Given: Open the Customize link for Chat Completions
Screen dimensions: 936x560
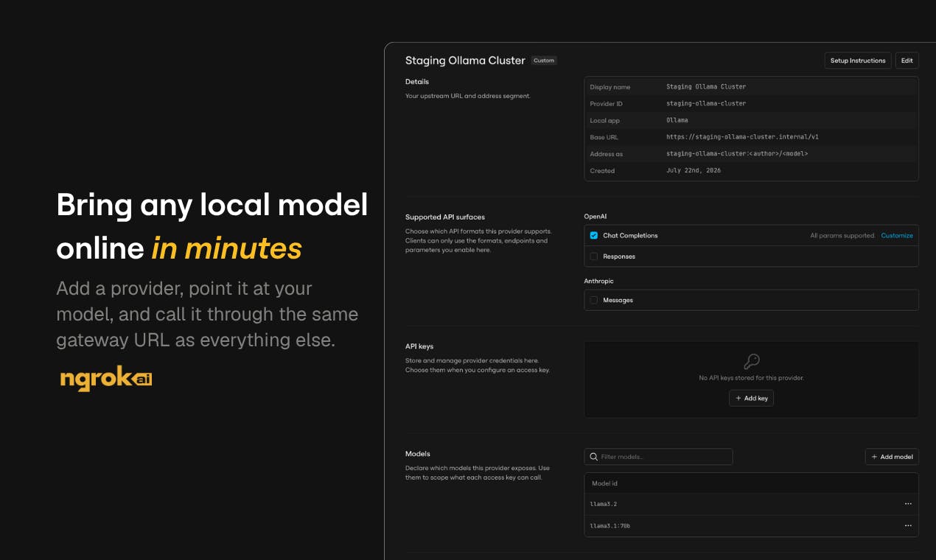Looking at the screenshot, I should pos(897,236).
